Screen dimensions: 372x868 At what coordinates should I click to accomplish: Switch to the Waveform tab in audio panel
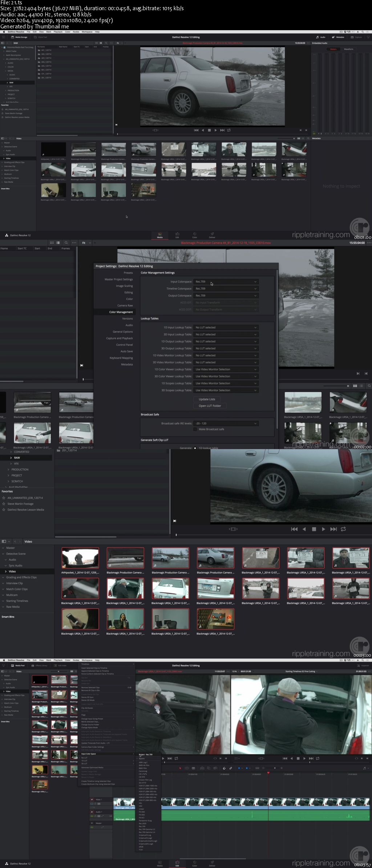tap(348, 49)
